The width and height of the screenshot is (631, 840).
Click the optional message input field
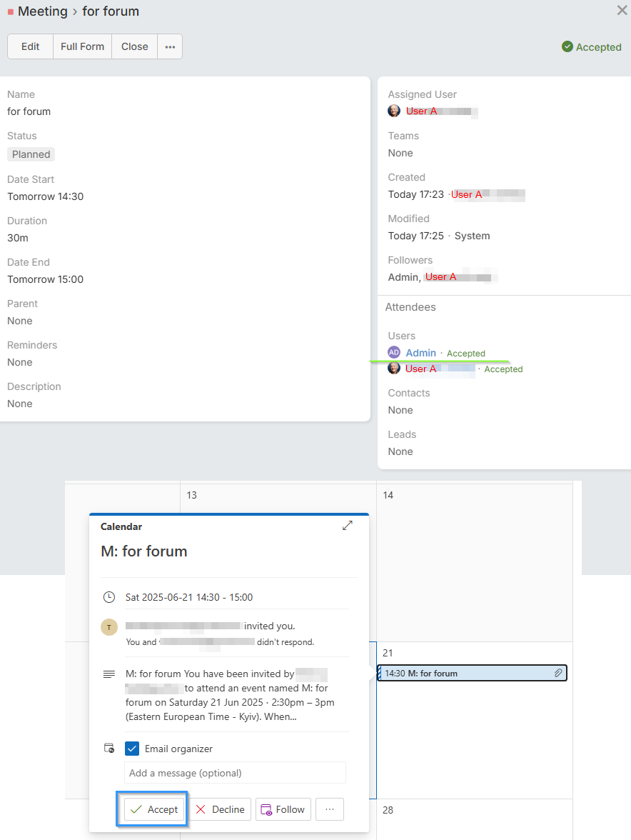pos(235,773)
